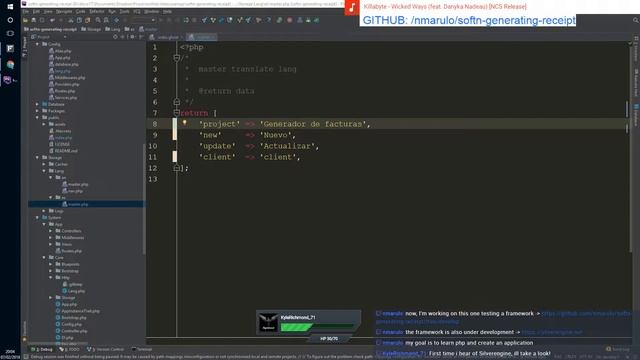Expand the Logs folder
640x360 pixels.
[x=44, y=211]
